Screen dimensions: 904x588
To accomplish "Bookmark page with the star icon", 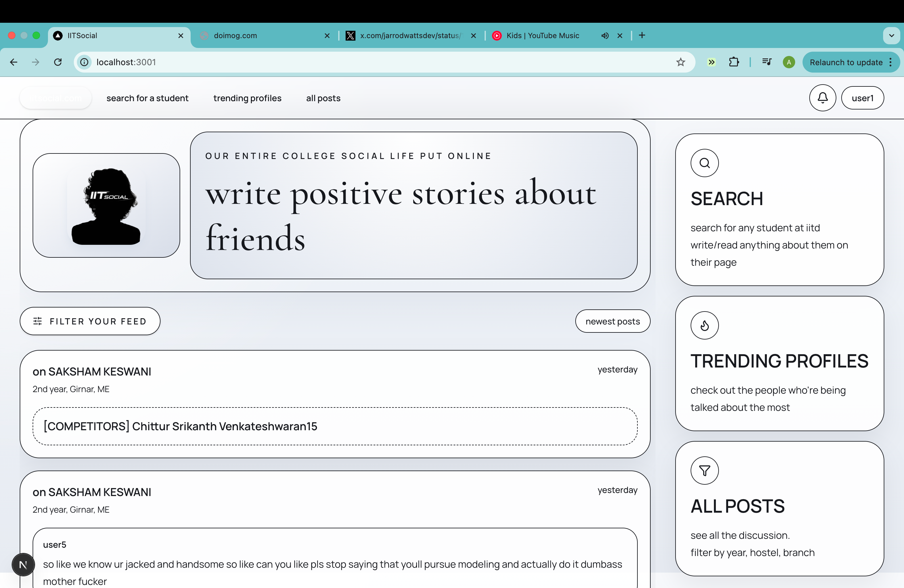I will coord(680,62).
